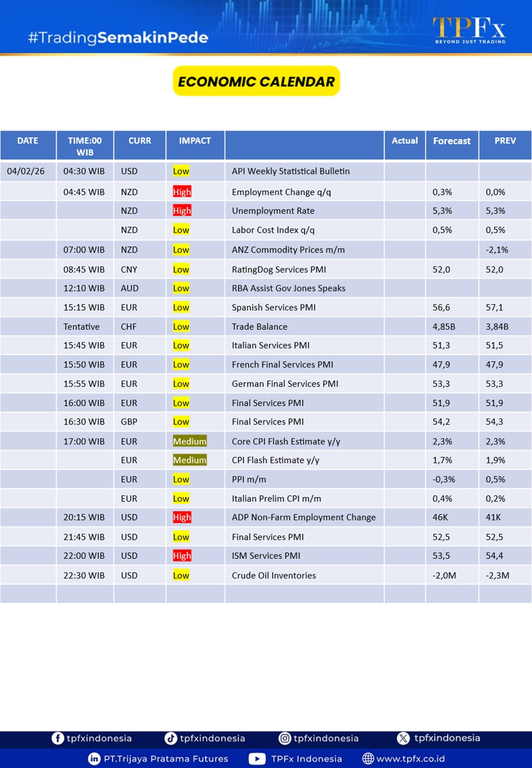Select the 04/02/26 date cell
Viewport: 532px width, 768px height.
(x=26, y=171)
